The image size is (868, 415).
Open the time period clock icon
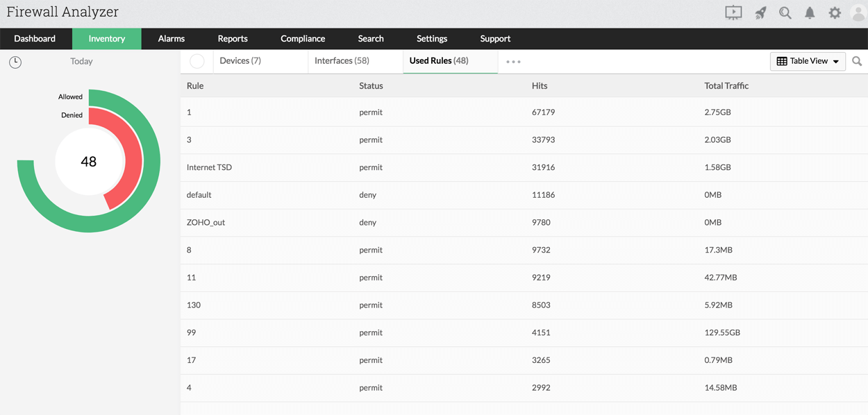15,62
